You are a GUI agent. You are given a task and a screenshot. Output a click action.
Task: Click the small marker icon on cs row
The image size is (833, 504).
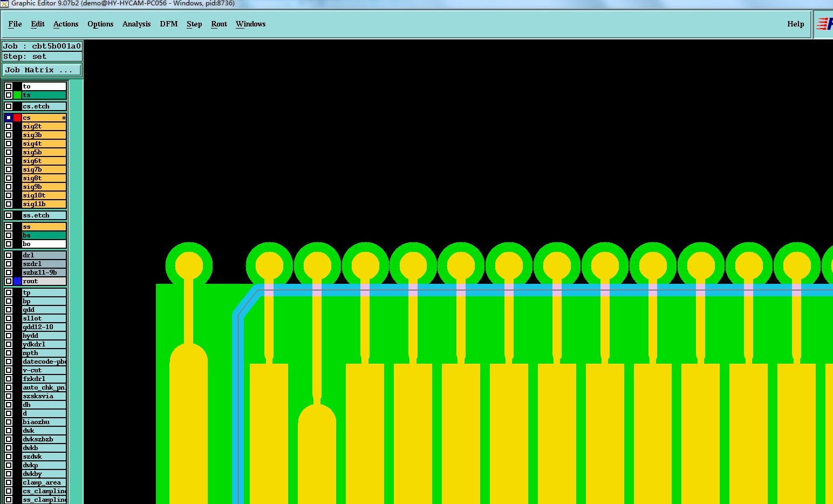(x=64, y=118)
